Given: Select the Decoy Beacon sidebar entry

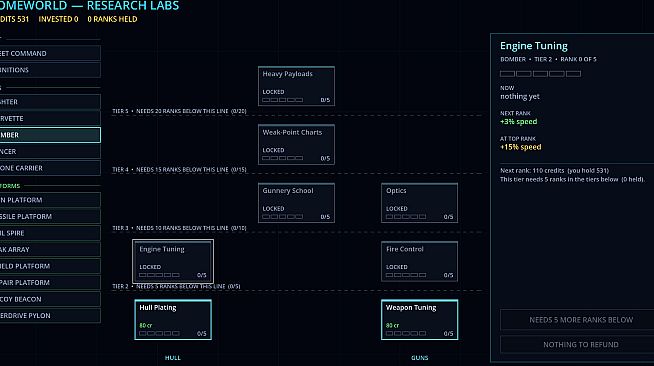Looking at the screenshot, I should pos(50,299).
